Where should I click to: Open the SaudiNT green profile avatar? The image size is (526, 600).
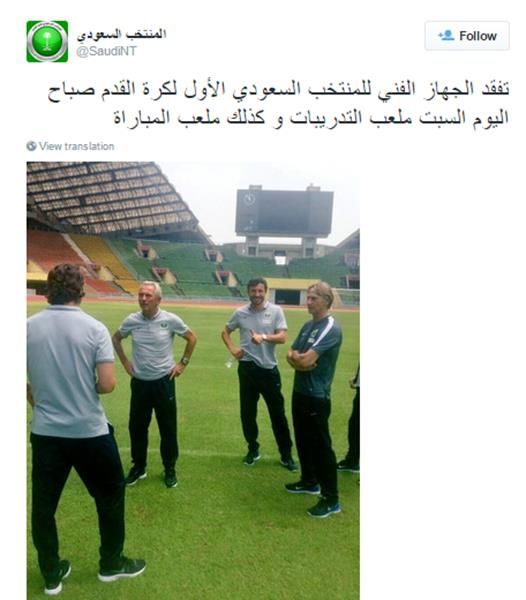tap(47, 41)
